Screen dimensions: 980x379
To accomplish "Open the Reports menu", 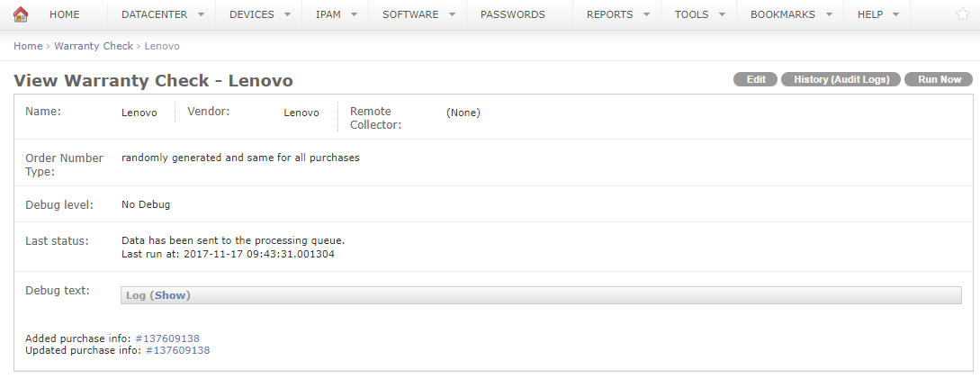I will [616, 14].
